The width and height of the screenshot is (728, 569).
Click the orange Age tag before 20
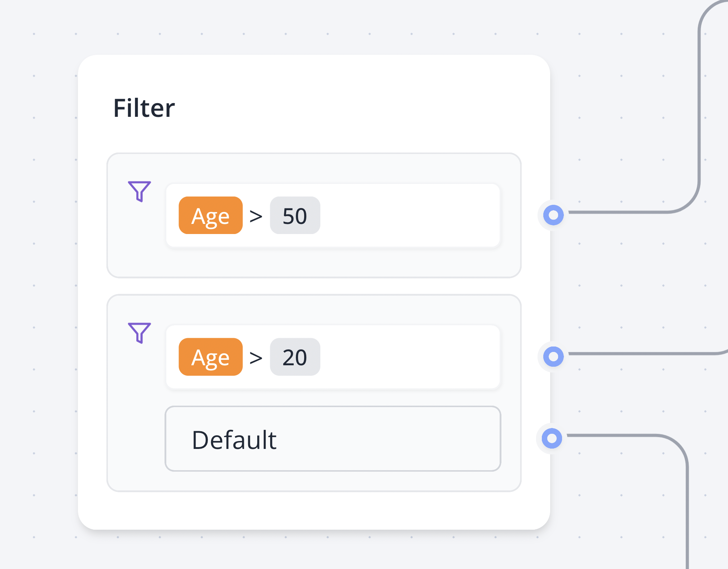click(211, 357)
